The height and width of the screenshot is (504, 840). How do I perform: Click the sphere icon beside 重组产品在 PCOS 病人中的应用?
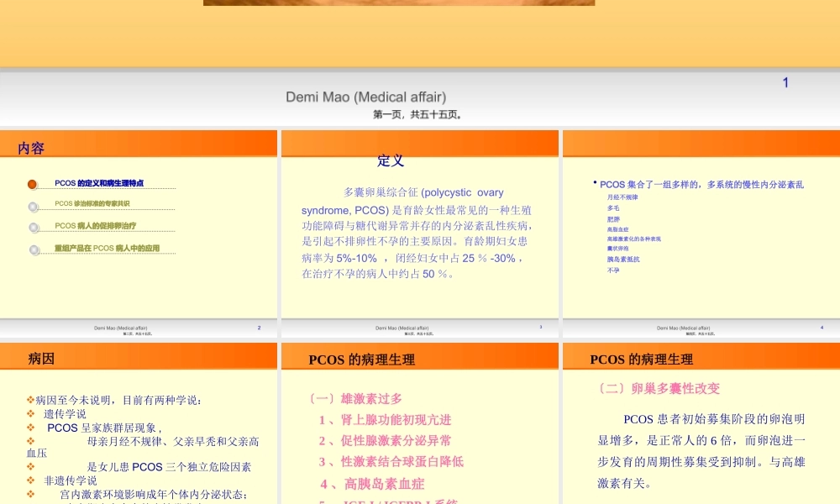[x=34, y=249]
